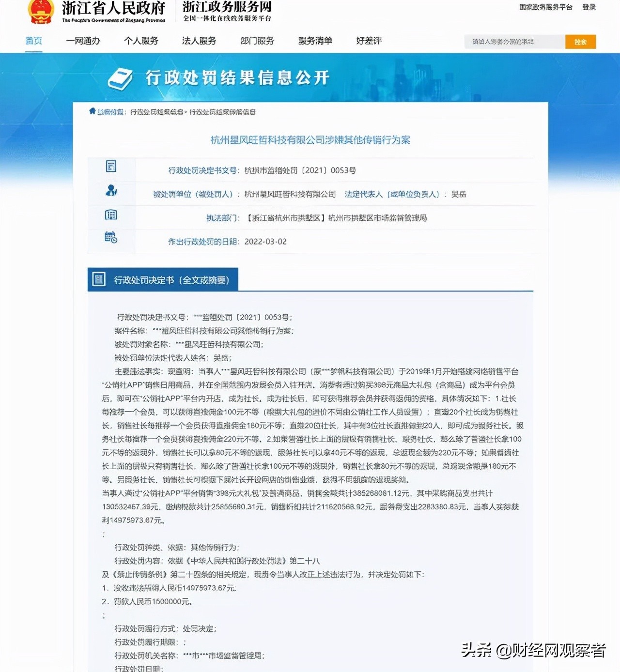Click 行政处罚机关名称 line
This screenshot has width=620, height=672.
(189, 656)
